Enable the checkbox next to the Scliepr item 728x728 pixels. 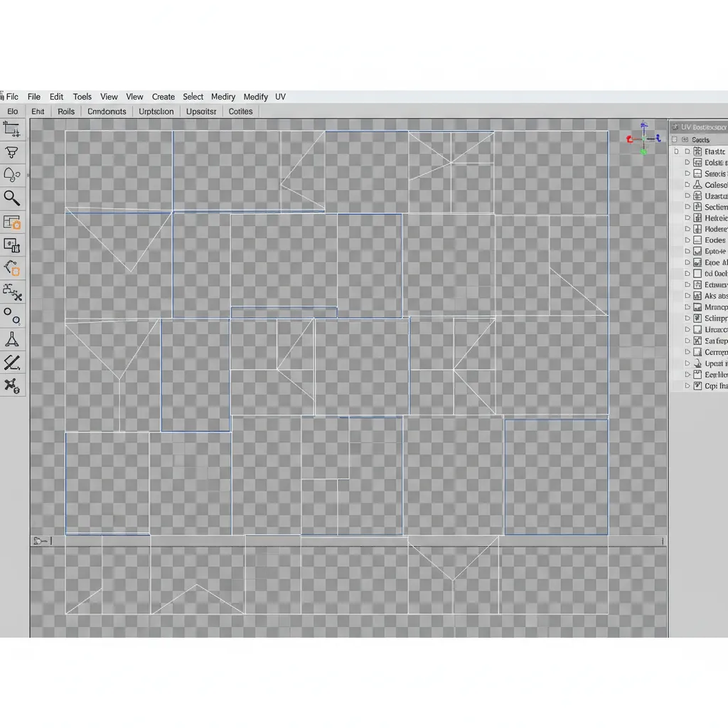pyautogui.click(x=697, y=318)
